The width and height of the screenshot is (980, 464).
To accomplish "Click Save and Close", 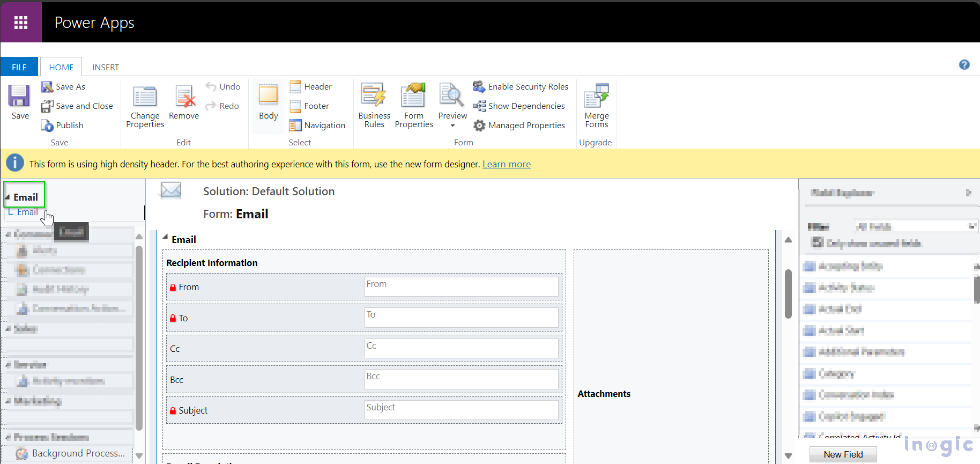I will click(x=77, y=106).
